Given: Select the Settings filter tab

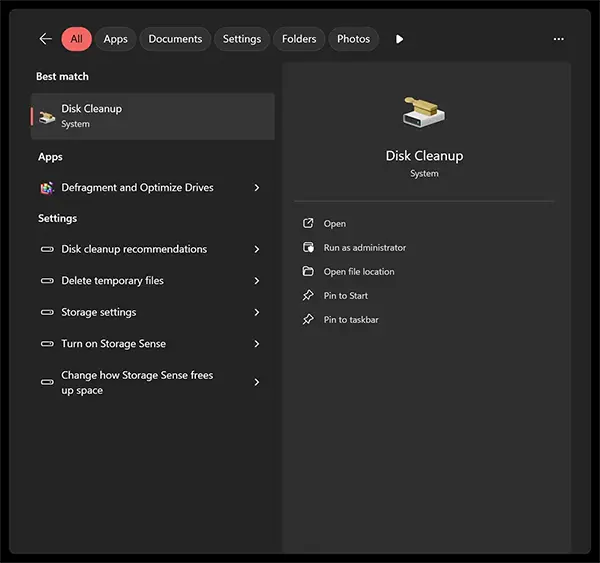Looking at the screenshot, I should pos(241,39).
